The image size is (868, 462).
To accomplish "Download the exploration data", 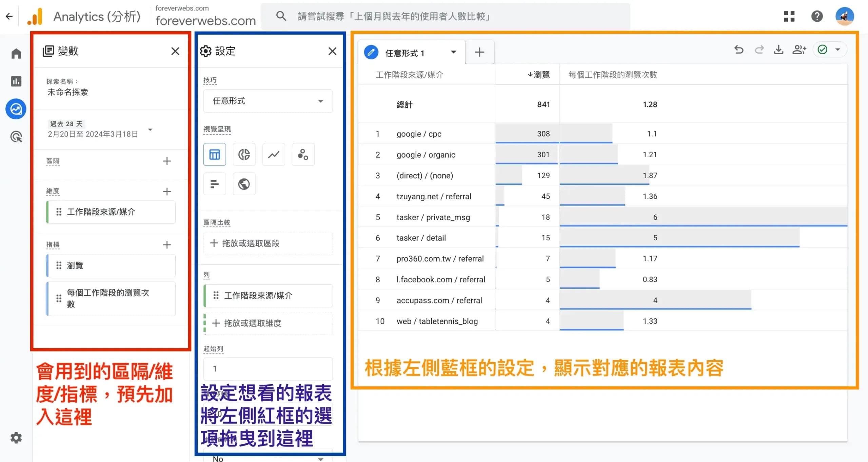I will pos(778,50).
